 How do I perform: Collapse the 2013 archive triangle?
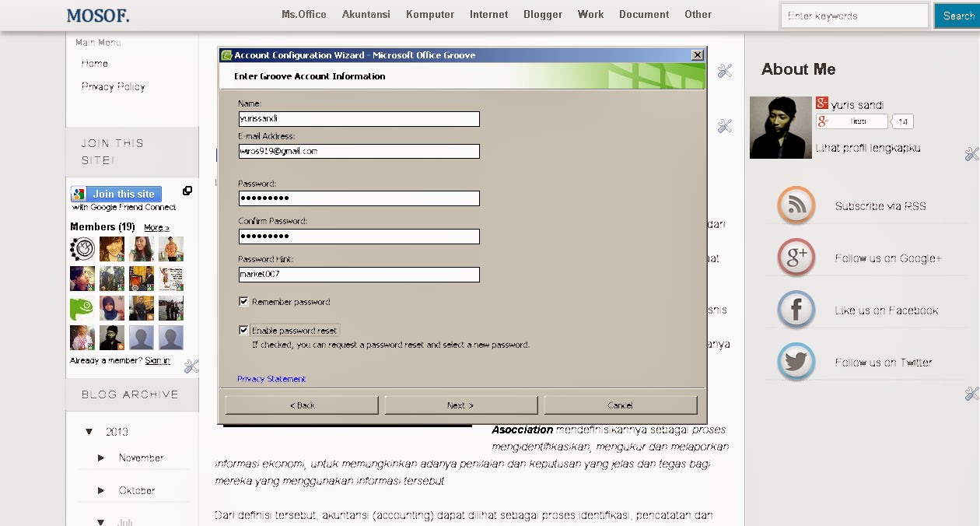click(89, 431)
